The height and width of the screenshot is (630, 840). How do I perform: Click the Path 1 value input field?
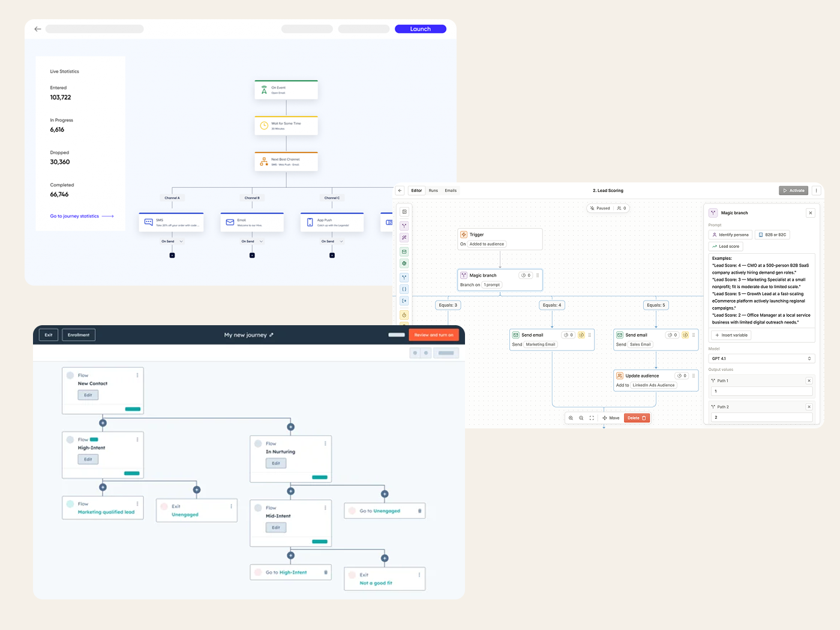click(761, 391)
